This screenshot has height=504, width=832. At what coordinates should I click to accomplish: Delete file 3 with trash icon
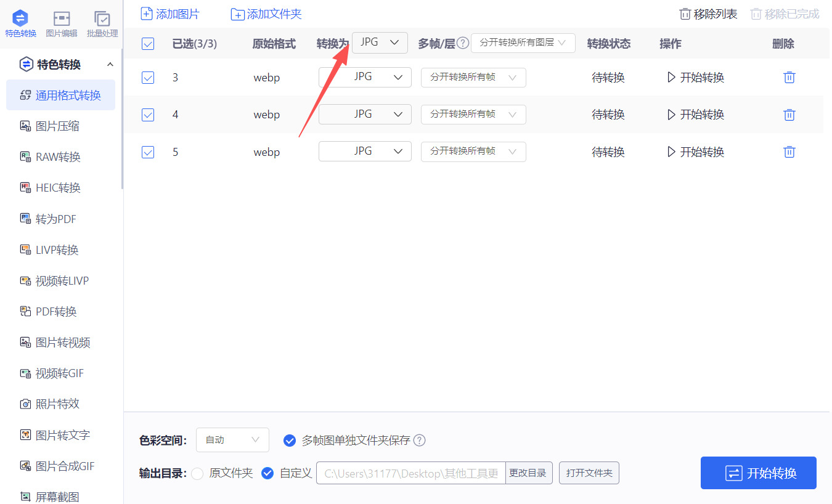(789, 78)
